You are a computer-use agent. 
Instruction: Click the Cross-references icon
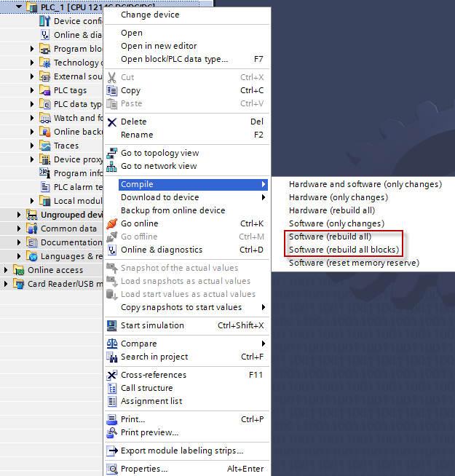pyautogui.click(x=111, y=375)
